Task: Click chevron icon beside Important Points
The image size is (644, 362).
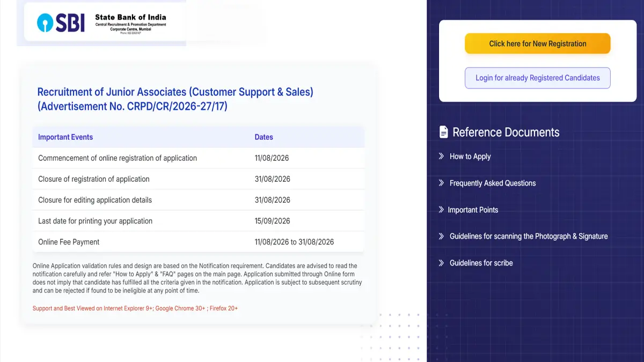Action: pyautogui.click(x=441, y=210)
